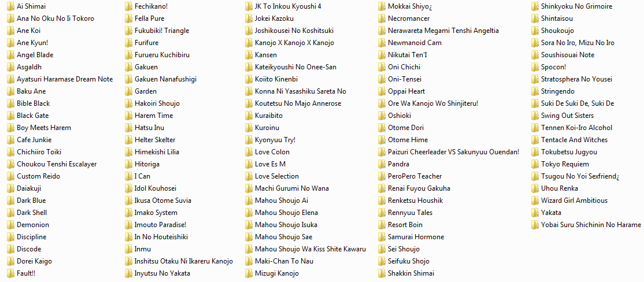Image resolution: width=644 pixels, height=282 pixels.
Task: Select the 'Fukubiki! Triangle' folder name
Action: 162,31
